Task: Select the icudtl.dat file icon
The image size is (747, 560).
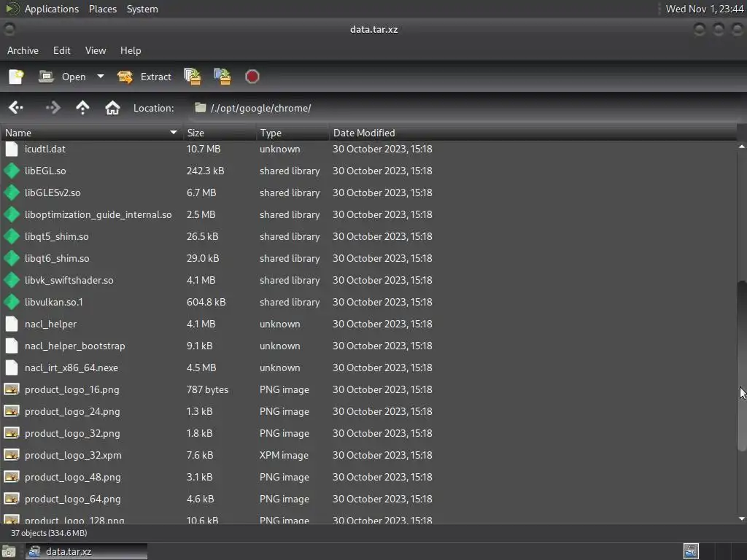Action: 12,149
